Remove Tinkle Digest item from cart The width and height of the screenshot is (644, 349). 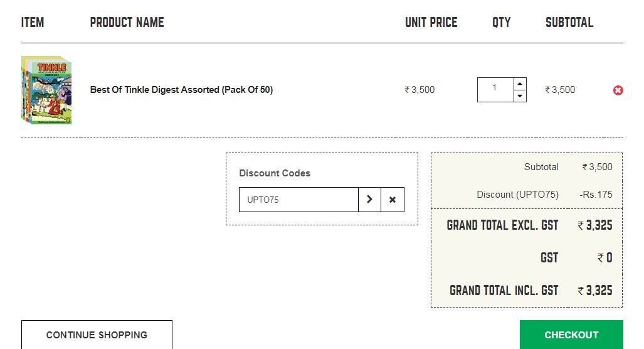pos(618,90)
